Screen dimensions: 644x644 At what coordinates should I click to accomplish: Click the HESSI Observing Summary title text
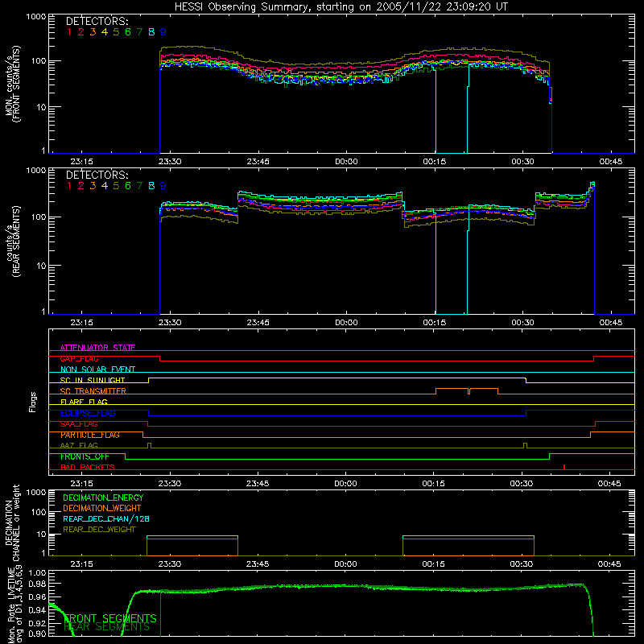pyautogui.click(x=341, y=7)
